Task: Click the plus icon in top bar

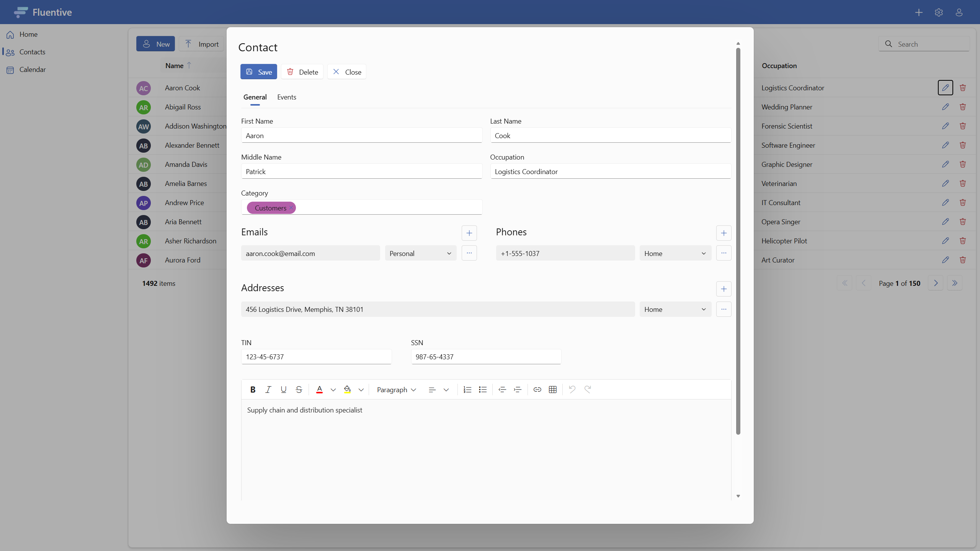Action: click(919, 12)
